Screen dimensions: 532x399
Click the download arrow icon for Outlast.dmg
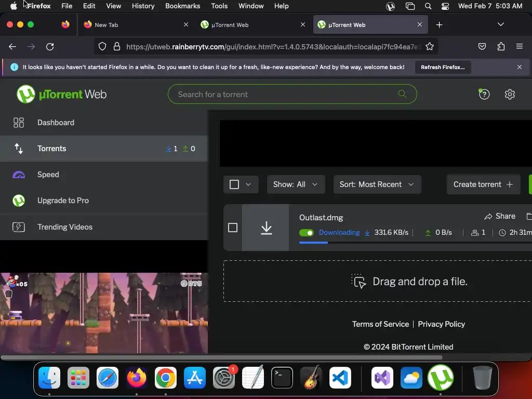tap(267, 228)
